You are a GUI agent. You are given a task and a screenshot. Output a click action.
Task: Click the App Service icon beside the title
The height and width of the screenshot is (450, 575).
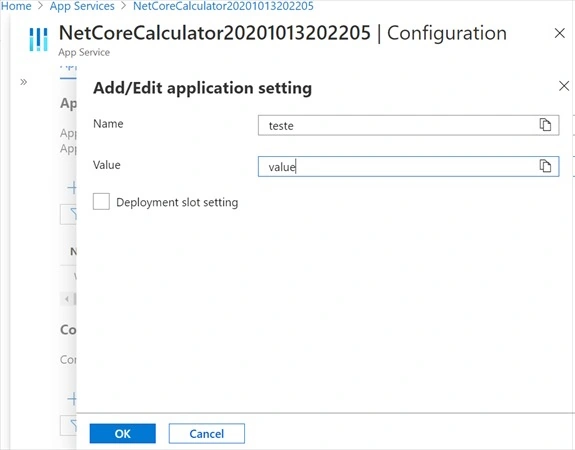pos(39,39)
